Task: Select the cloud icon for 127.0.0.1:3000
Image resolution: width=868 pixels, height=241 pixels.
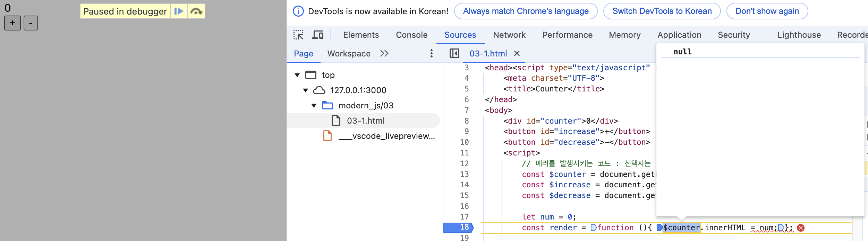Action: pyautogui.click(x=319, y=90)
